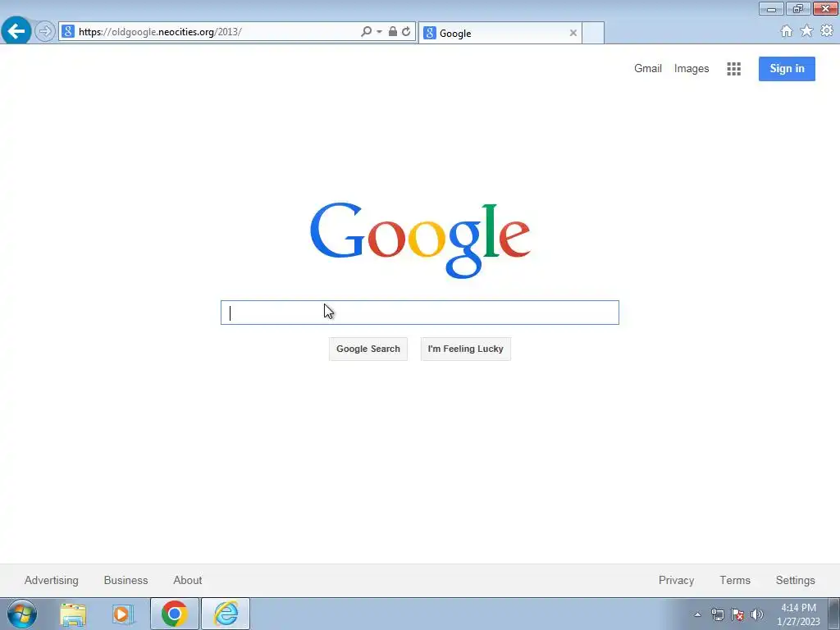Open the Business footer link

126,580
